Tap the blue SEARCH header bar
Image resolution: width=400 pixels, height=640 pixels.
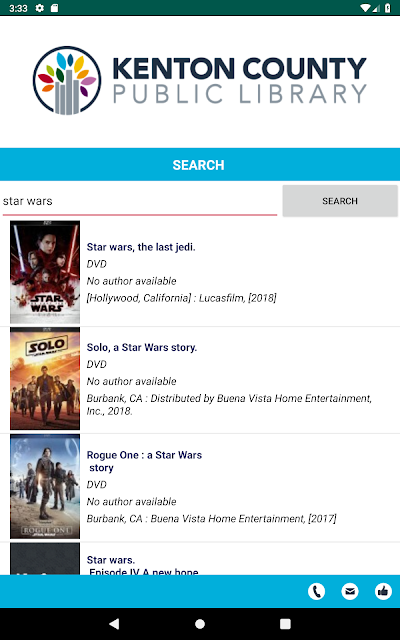point(200,164)
